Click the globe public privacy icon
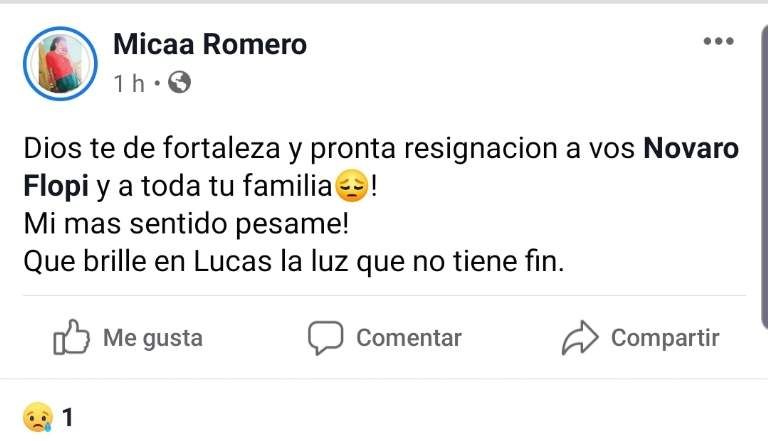 click(181, 82)
